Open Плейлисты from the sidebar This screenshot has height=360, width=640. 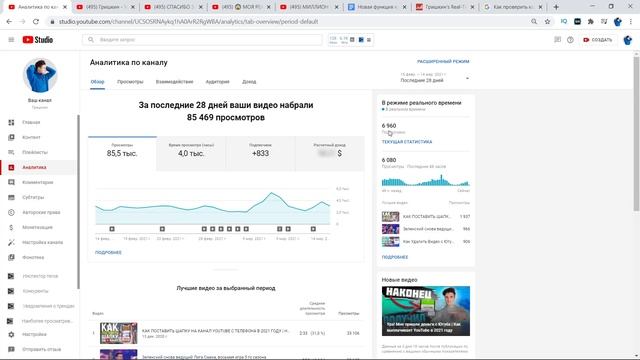pos(35,152)
